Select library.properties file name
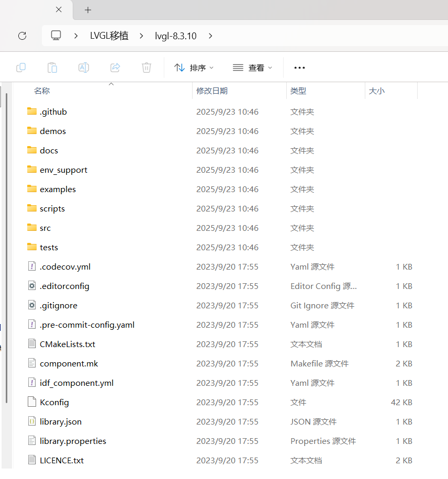This screenshot has width=448, height=479. [73, 441]
